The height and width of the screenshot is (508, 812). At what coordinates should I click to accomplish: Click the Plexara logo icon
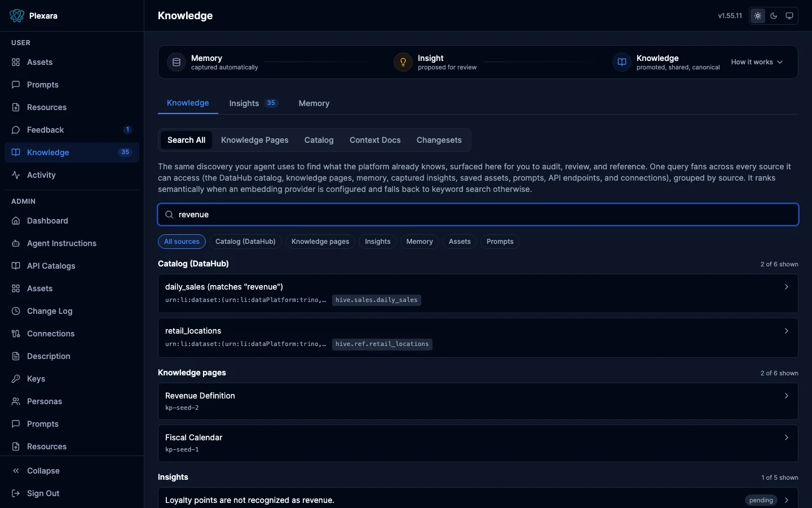click(17, 16)
